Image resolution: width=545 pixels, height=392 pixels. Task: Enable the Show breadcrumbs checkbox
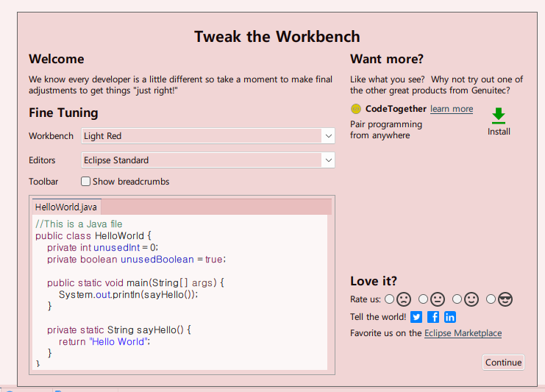coord(85,182)
